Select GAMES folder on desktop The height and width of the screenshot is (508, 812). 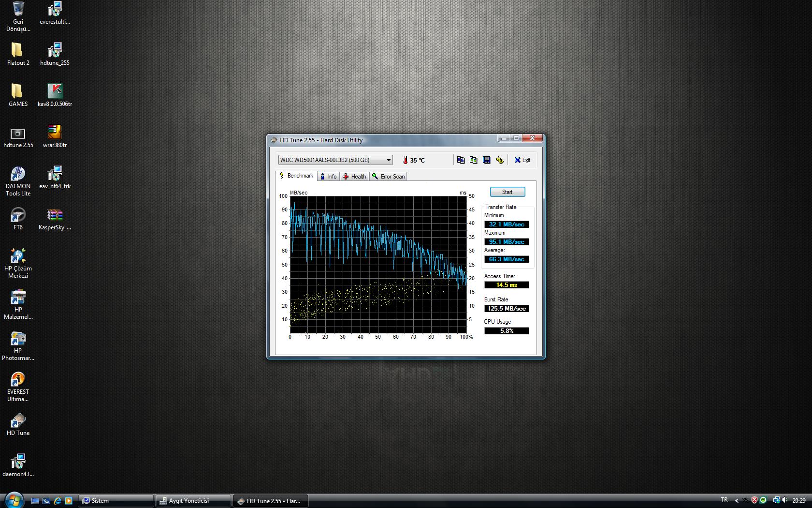(18, 95)
